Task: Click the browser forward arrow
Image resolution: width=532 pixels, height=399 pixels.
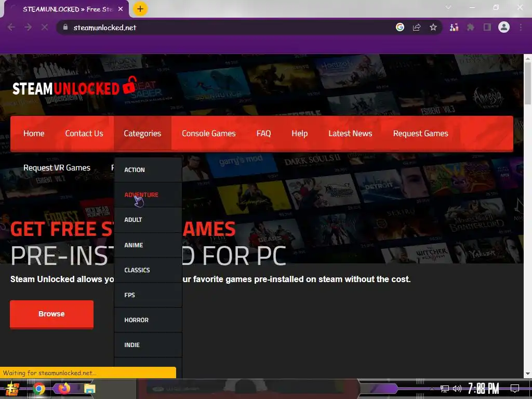Action: pos(28,27)
